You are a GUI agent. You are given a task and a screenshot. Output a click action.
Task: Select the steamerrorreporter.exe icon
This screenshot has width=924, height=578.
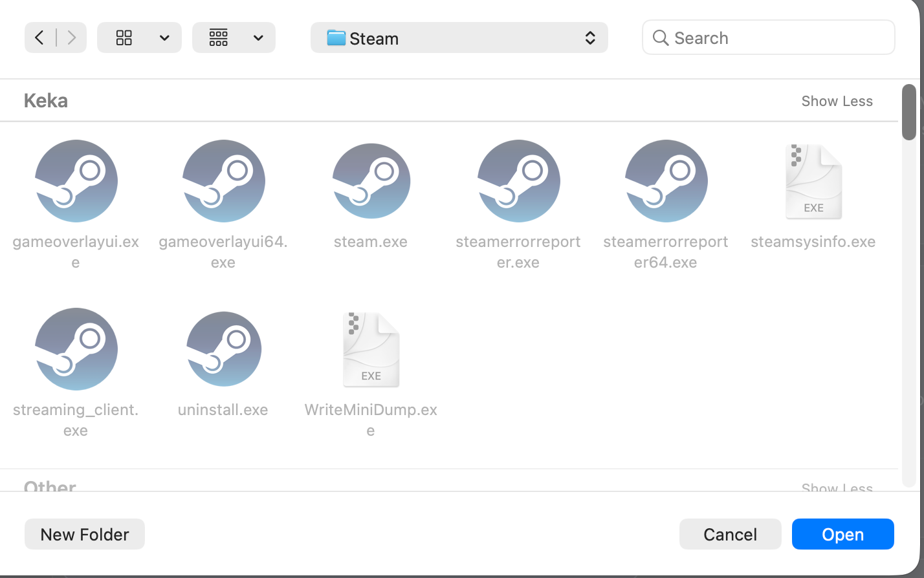click(519, 181)
